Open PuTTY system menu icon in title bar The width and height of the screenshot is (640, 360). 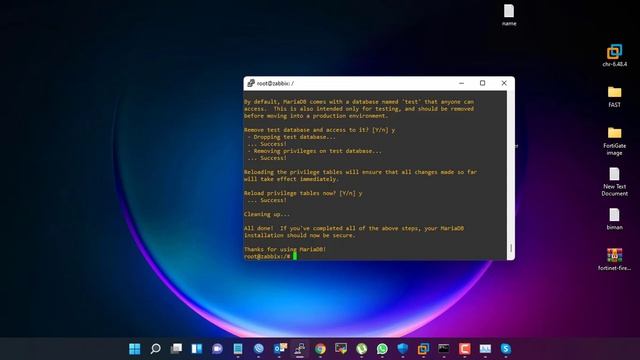251,83
